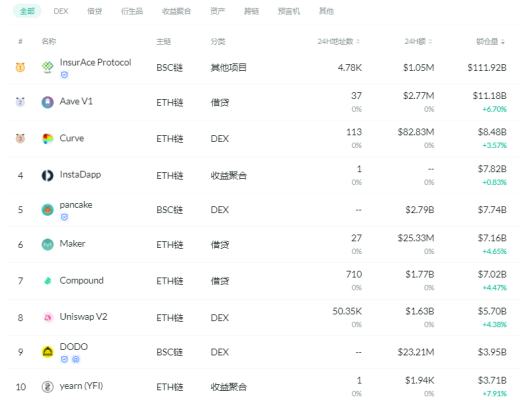This screenshot has width=520, height=400.
Task: Click the DODO yellow logo icon
Action: 48,352
